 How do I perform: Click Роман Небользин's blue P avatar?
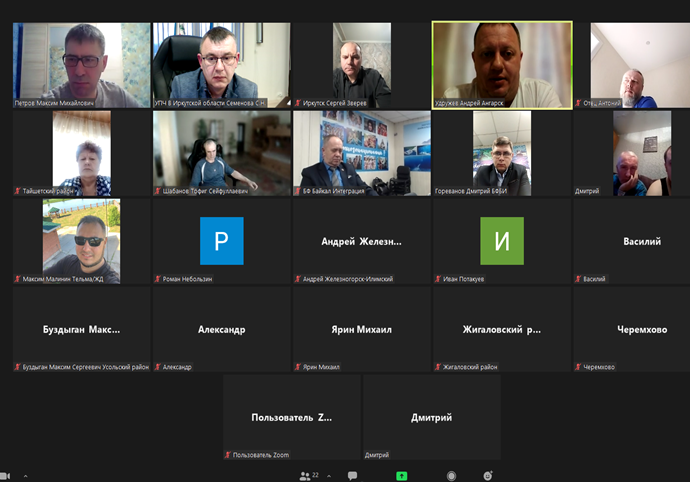221,241
